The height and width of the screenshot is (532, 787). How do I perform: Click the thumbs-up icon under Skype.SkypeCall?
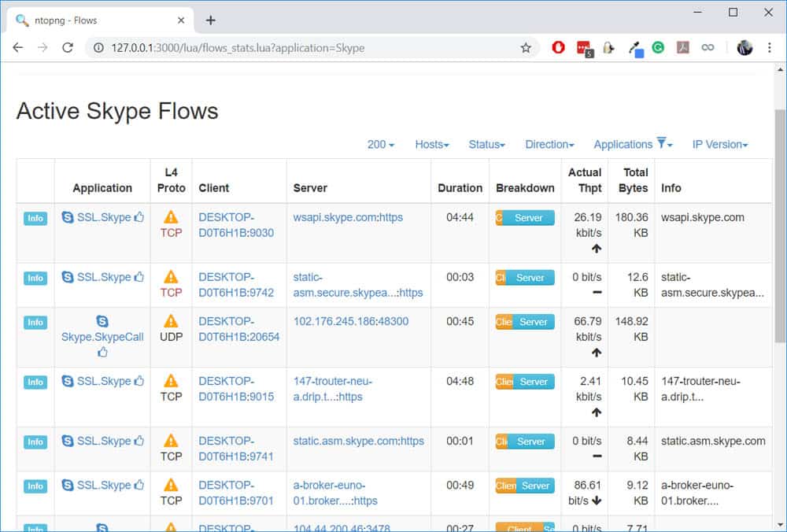[102, 352]
